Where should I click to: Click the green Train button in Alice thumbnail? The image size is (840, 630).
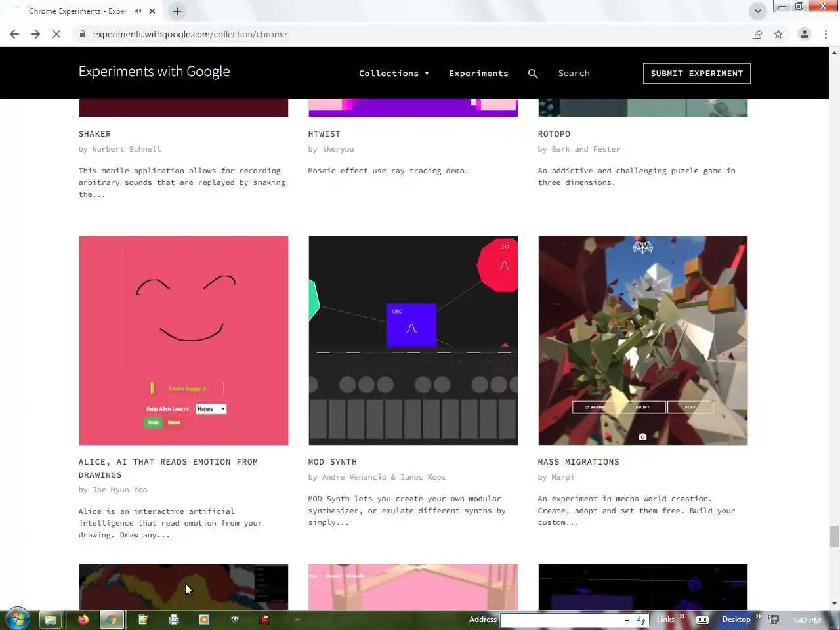click(153, 423)
